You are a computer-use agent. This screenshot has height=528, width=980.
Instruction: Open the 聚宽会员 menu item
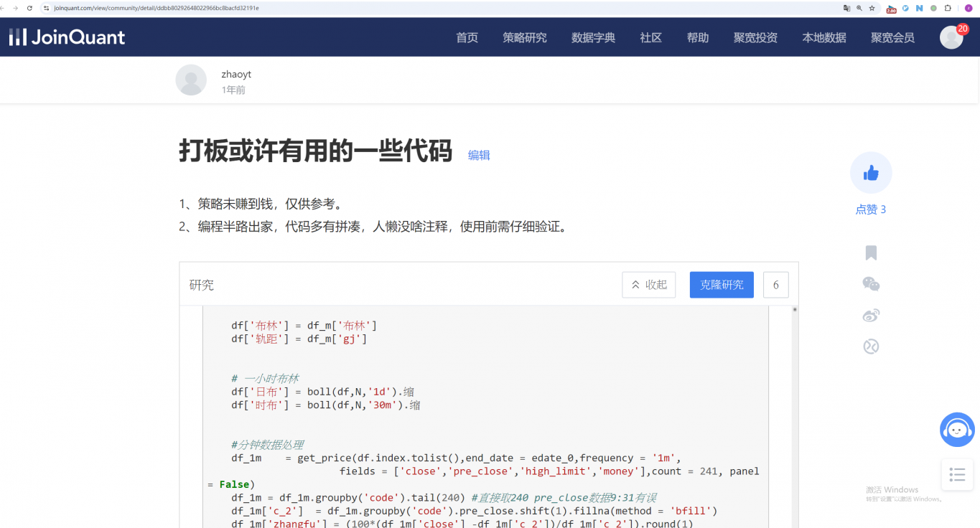pos(892,38)
